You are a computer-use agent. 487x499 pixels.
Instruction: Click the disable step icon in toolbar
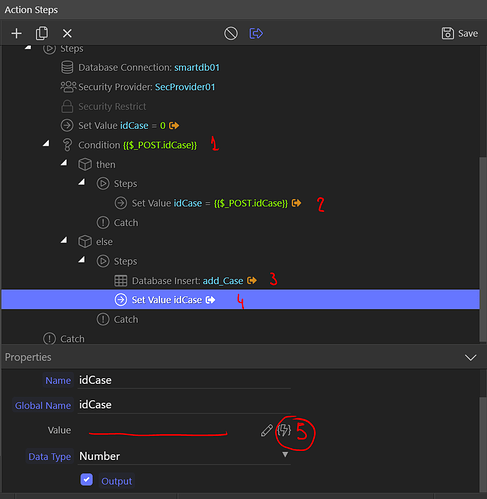[231, 33]
